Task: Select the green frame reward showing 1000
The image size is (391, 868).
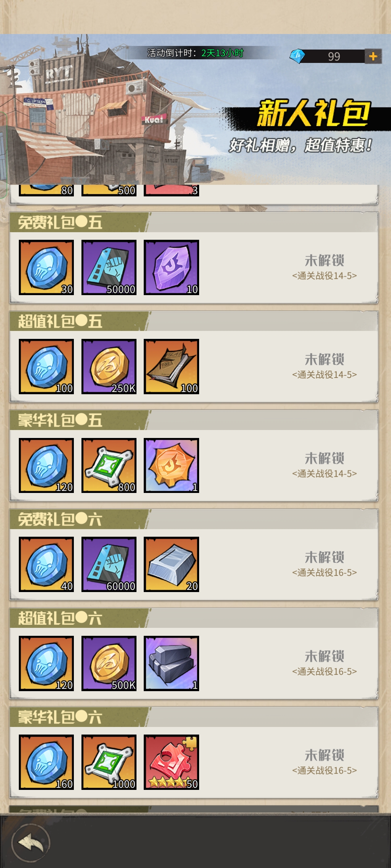Action: [x=109, y=762]
